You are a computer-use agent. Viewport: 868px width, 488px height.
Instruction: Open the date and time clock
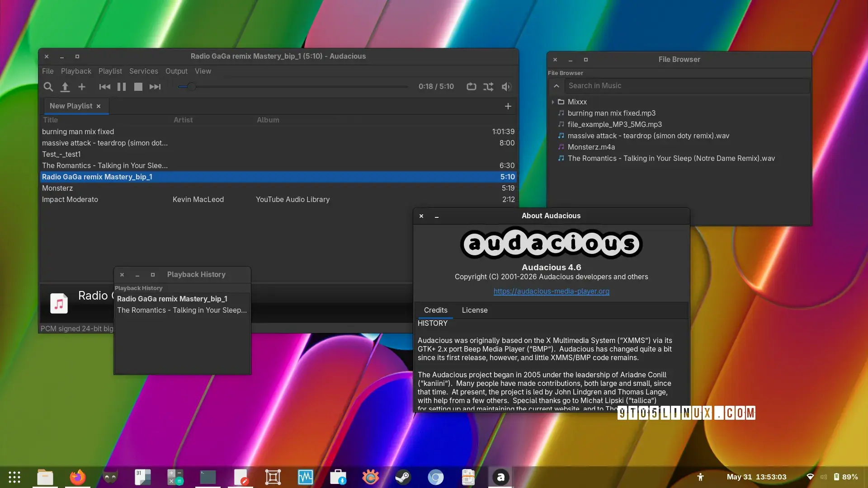(756, 477)
